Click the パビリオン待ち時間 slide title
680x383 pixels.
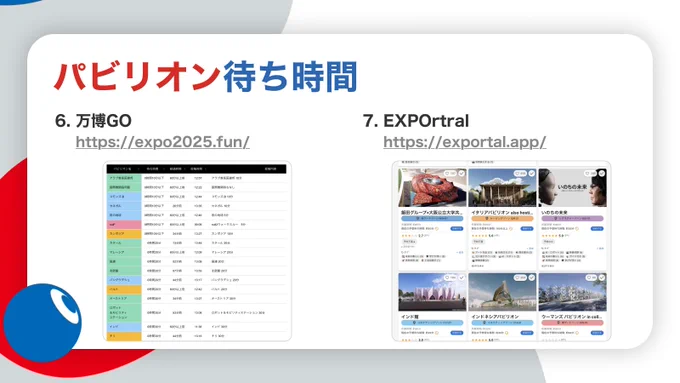206,76
